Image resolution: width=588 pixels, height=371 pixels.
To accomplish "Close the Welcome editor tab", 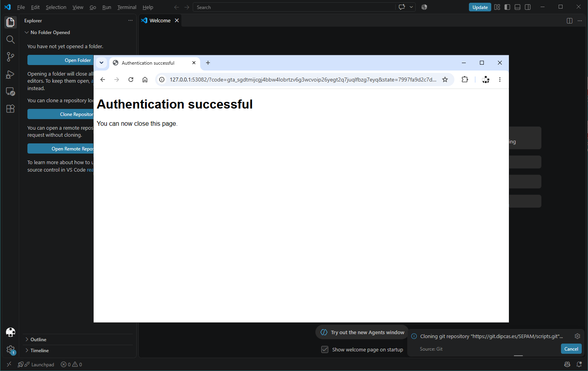I will click(x=177, y=20).
